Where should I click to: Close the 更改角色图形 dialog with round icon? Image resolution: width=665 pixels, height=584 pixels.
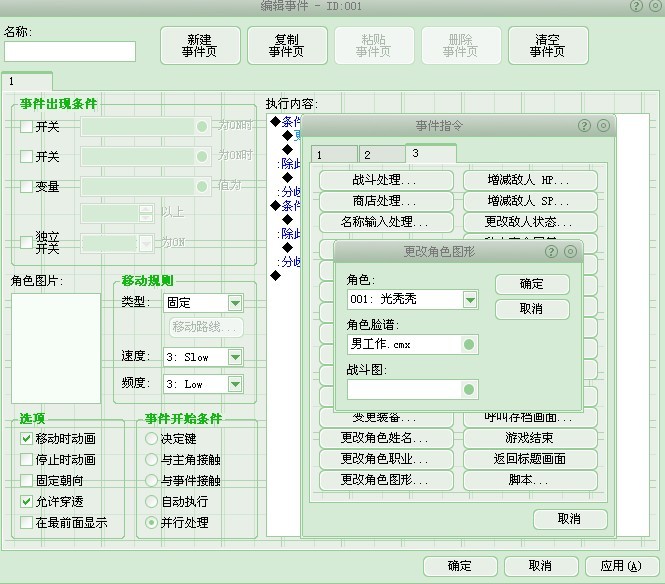570,251
